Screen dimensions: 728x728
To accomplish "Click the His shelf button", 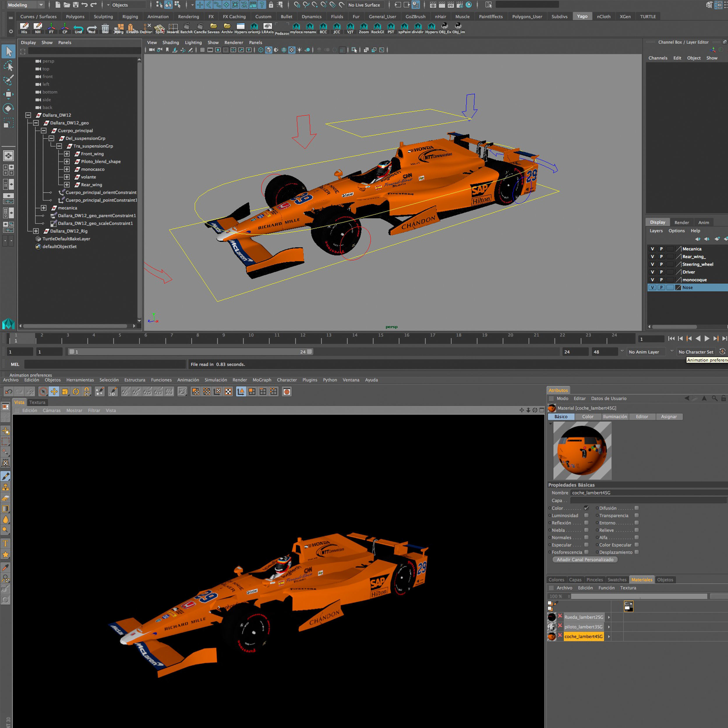I will [x=24, y=28].
